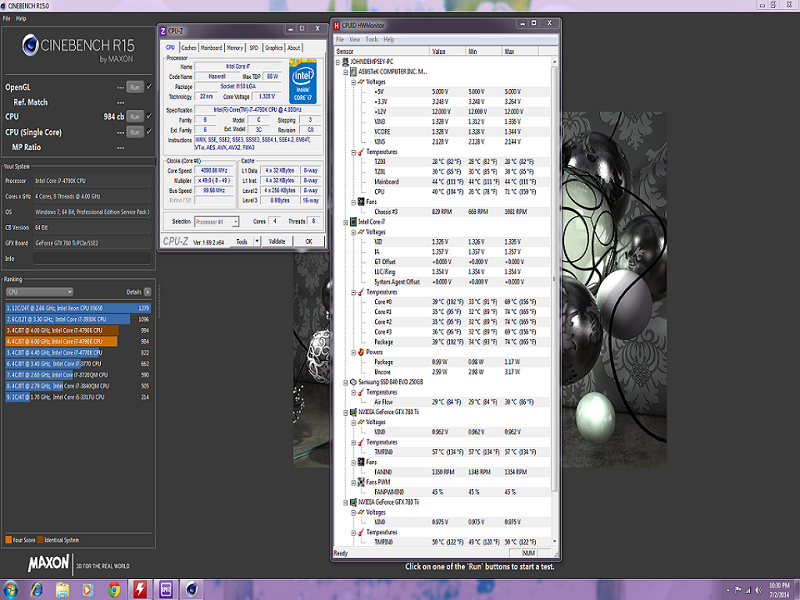Open the ranking CPU dropdown in Cinebench
The height and width of the screenshot is (600, 800).
(40, 292)
